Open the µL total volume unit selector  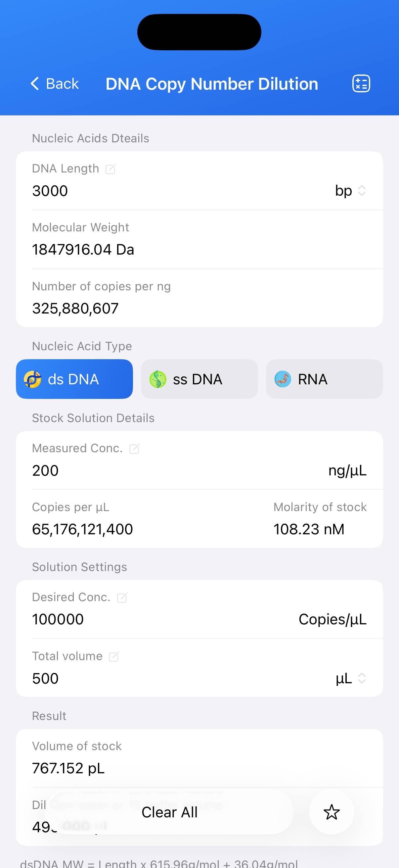pyautogui.click(x=350, y=678)
